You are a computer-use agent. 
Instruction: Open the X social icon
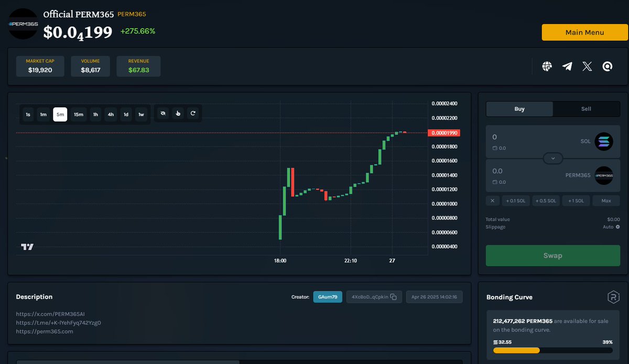pos(587,66)
